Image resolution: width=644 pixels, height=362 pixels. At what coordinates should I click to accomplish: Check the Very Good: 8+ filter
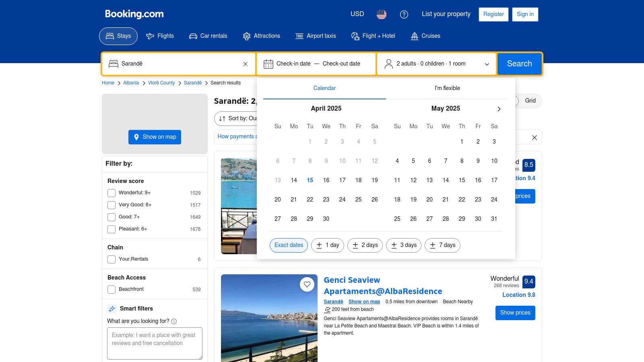111,205
